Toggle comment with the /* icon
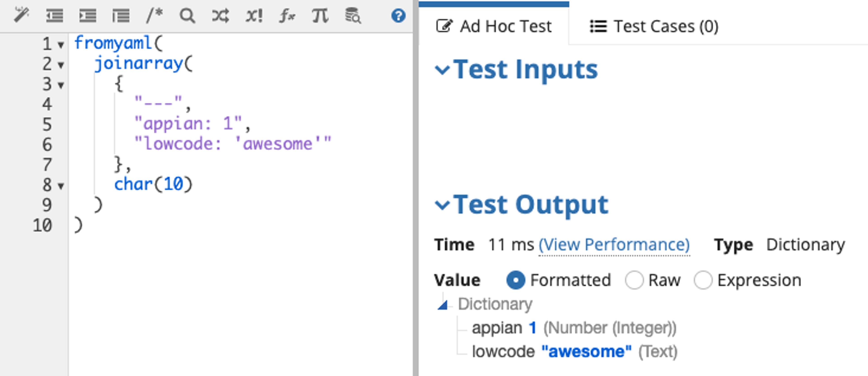The image size is (868, 376). [154, 16]
